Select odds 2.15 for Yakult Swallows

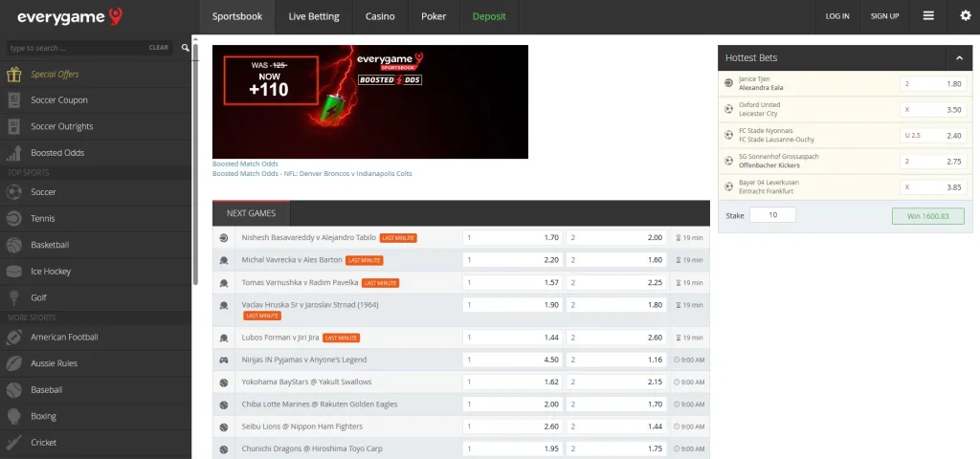pyautogui.click(x=615, y=382)
